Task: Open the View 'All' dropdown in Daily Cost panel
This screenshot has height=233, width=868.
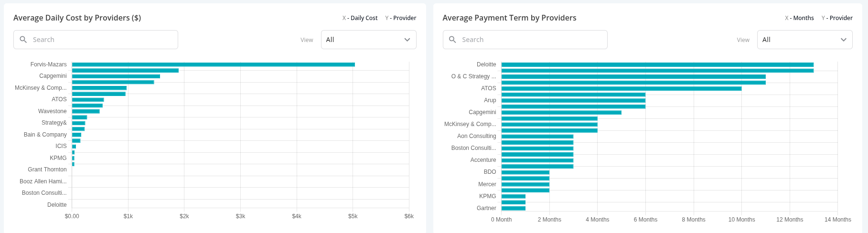Action: pyautogui.click(x=368, y=40)
